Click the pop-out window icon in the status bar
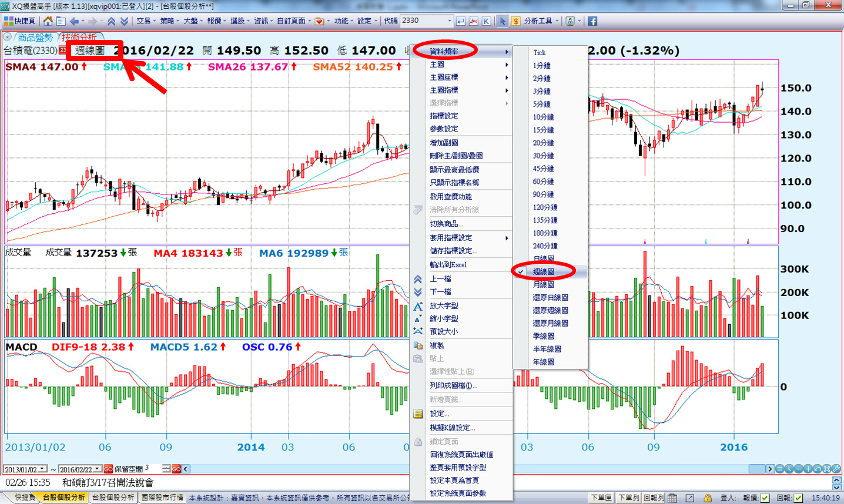 pyautogui.click(x=690, y=498)
